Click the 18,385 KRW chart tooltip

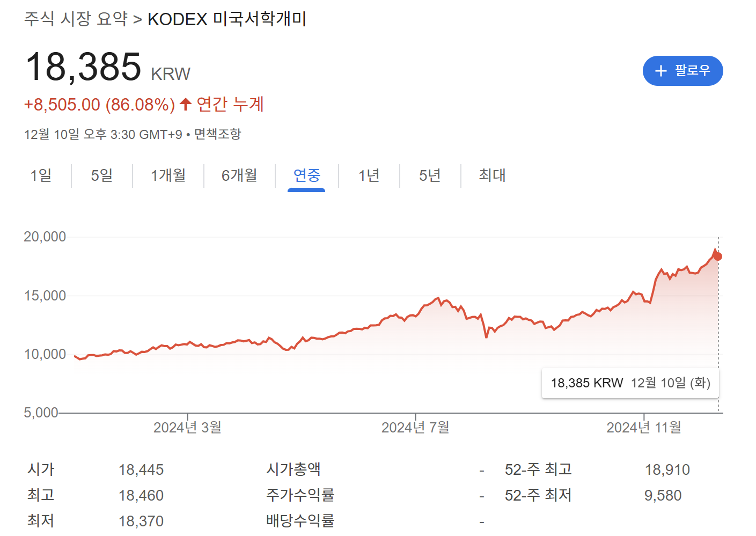click(630, 383)
